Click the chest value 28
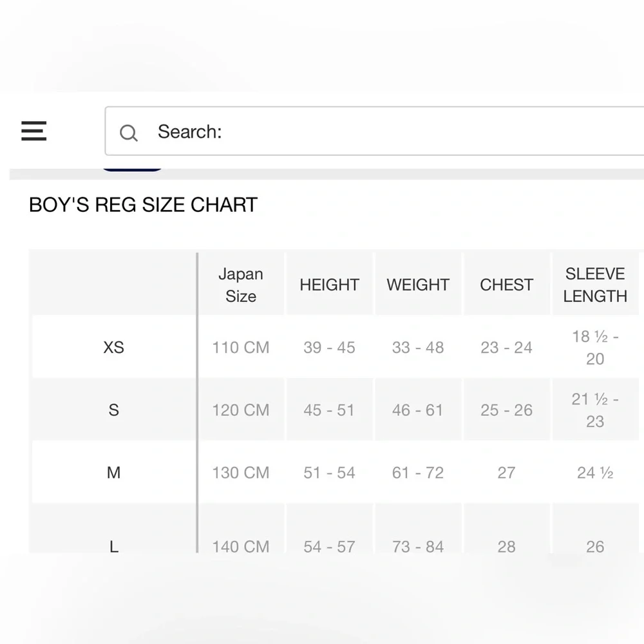This screenshot has width=644, height=644. (x=506, y=547)
